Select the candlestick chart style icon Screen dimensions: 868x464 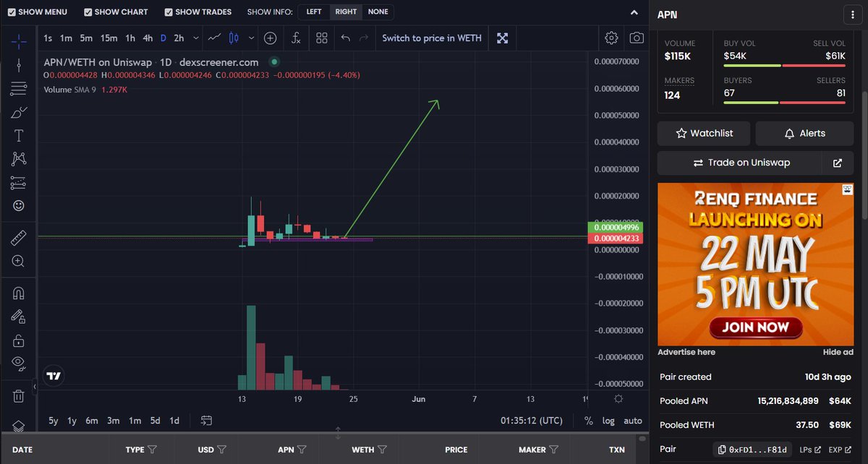(x=234, y=38)
